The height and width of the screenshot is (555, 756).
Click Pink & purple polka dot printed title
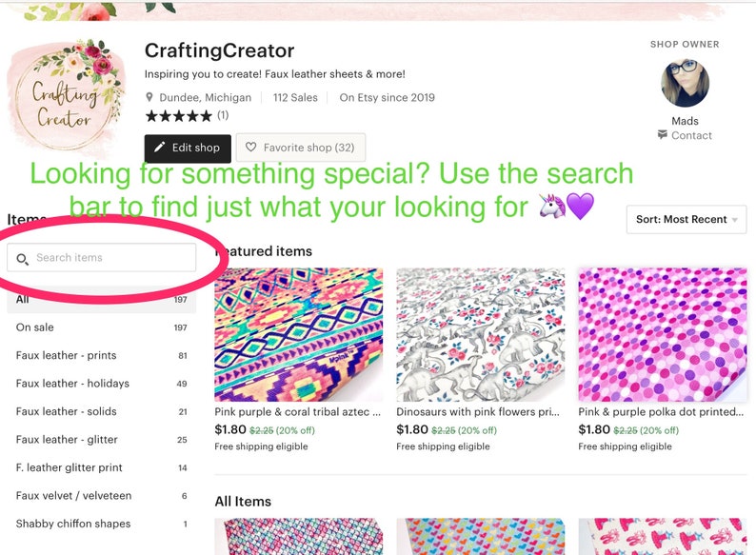pyautogui.click(x=661, y=412)
